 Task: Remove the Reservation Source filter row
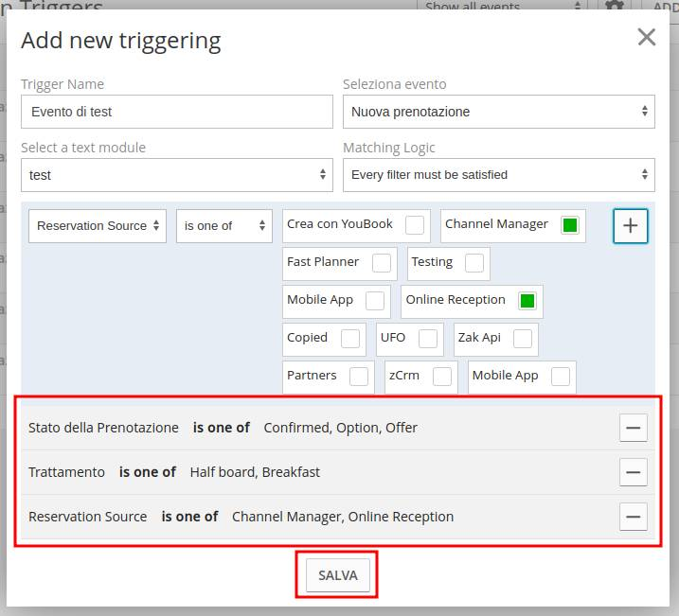634,517
